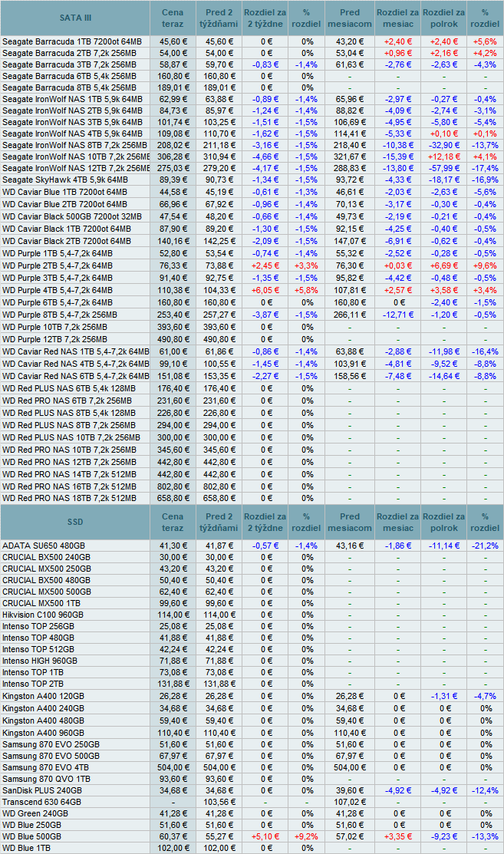The width and height of the screenshot is (504, 854).
Task: Click Seagate Barracuda 3TB 7,2k 256MB
Action: 69,64
